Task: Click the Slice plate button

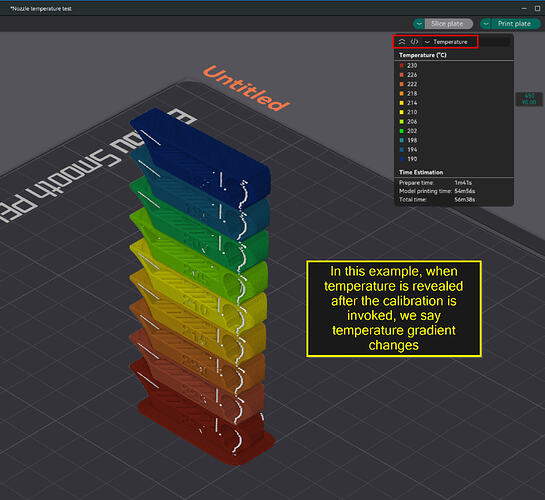Action: click(x=449, y=24)
